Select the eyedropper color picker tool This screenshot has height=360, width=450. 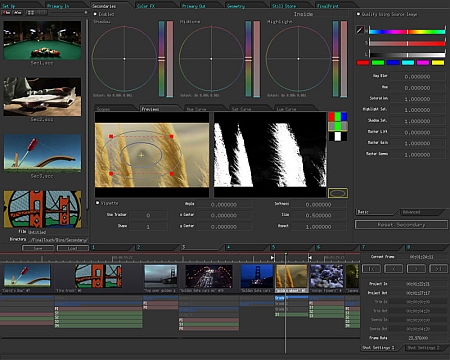360,30
